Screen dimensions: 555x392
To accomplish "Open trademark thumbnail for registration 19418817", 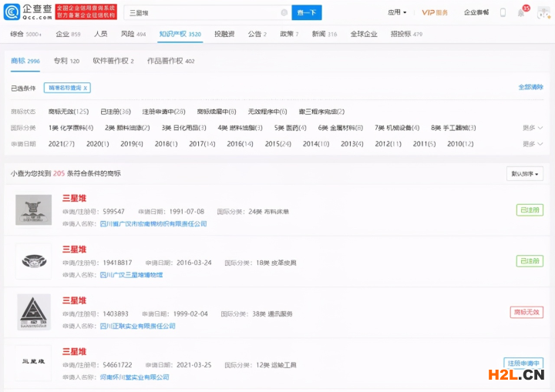I will 34,261.
